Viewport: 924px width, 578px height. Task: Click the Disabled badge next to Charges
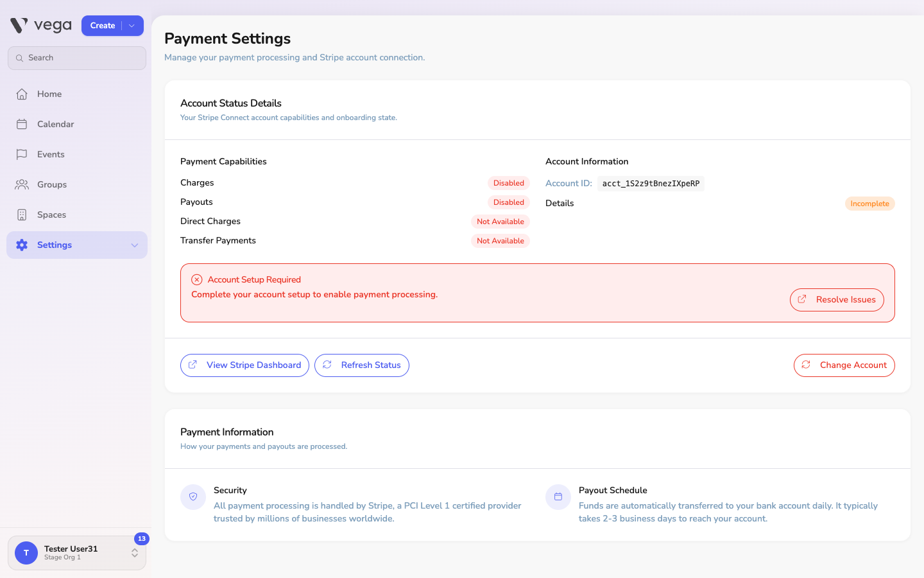pos(509,183)
